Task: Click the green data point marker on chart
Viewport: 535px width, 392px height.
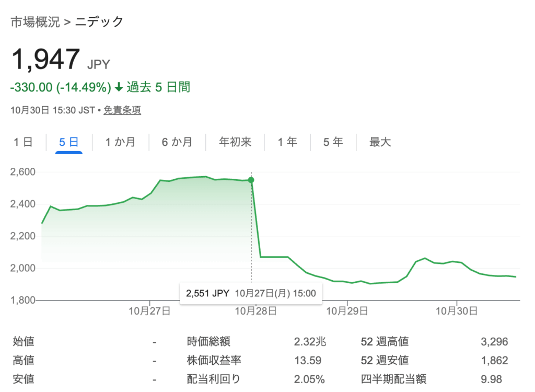Action: point(251,180)
